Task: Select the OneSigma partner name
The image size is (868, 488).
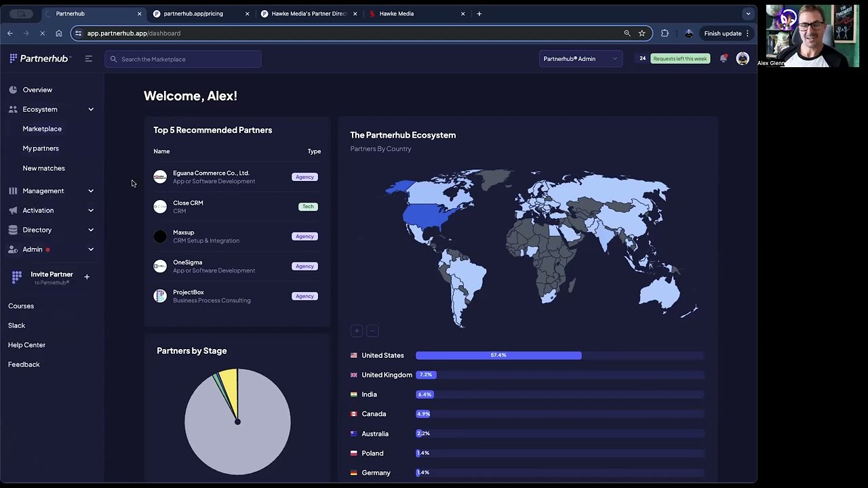Action: tap(187, 262)
